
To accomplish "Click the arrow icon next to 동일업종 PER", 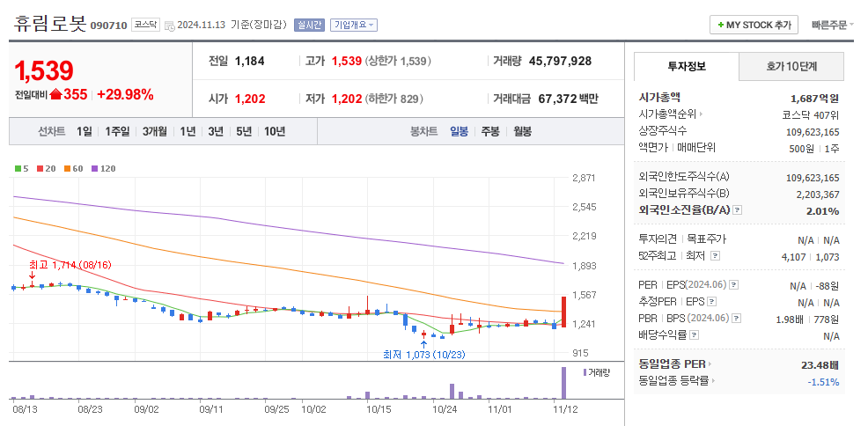I will point(710,364).
